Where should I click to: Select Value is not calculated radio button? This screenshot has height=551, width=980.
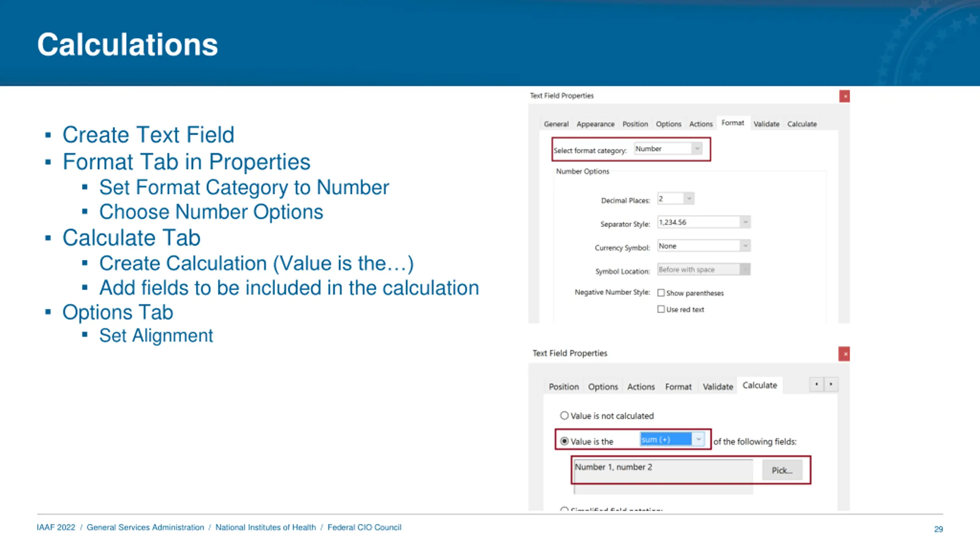coord(564,416)
